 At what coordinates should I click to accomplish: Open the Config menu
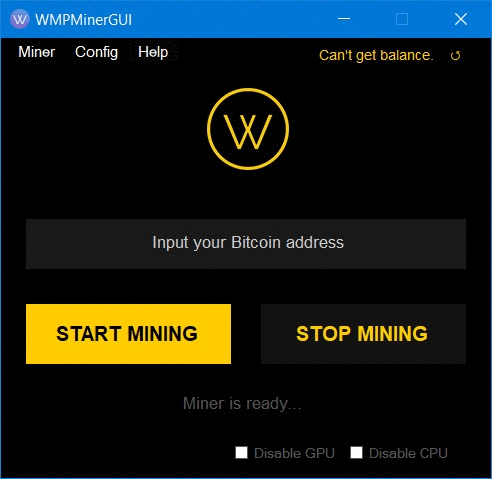96,52
